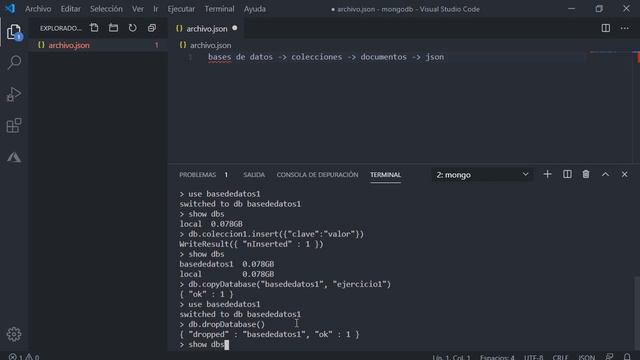Refresh the Explorer

[x=133, y=28]
